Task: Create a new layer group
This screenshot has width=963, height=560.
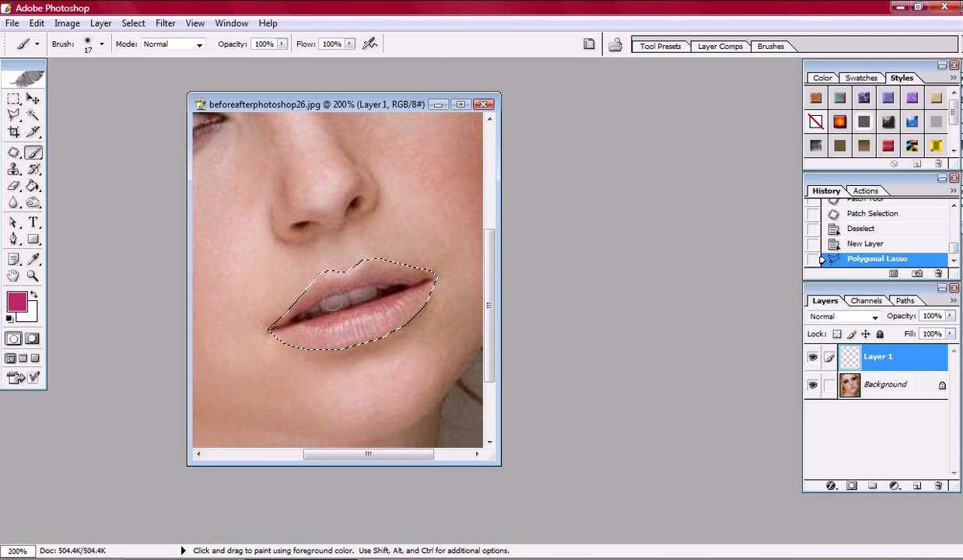Action: tap(873, 486)
